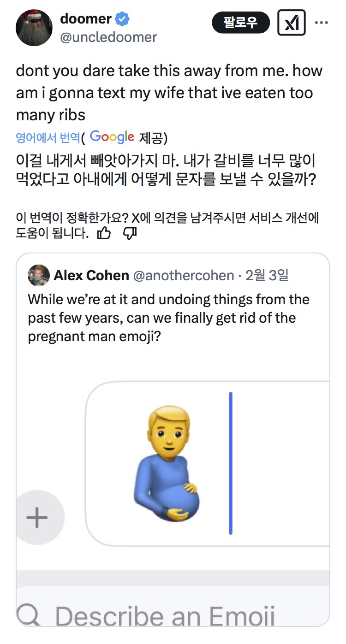
Task: Open doomer's profile avatar
Action: click(34, 27)
